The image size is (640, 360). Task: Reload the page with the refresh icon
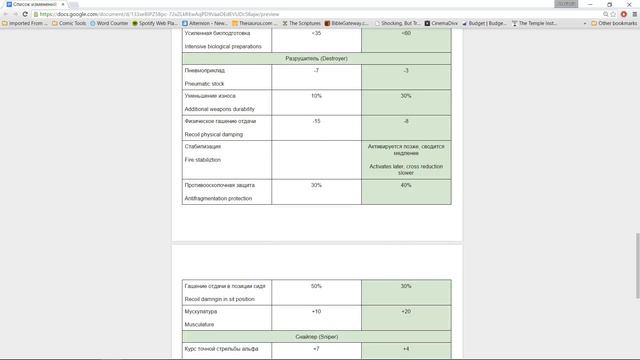(25, 14)
